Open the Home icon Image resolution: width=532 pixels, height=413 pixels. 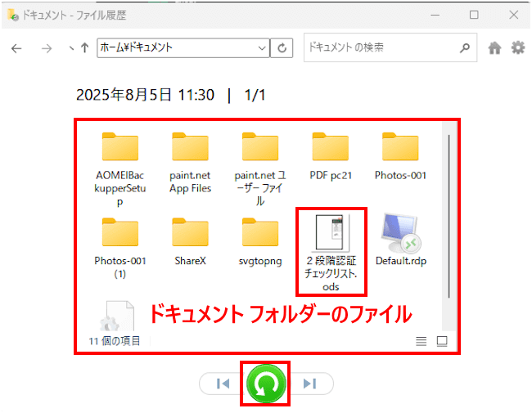tap(494, 47)
